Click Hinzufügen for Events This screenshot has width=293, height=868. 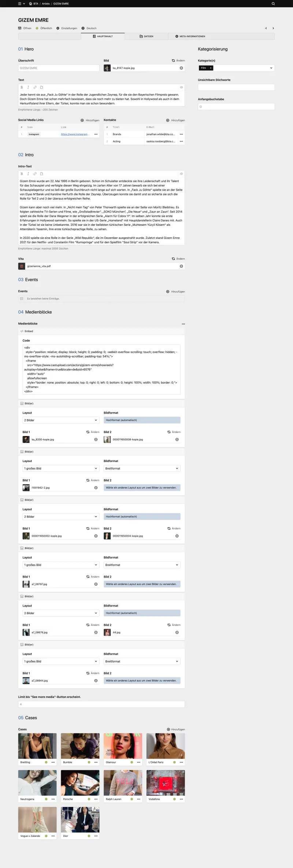175,292
